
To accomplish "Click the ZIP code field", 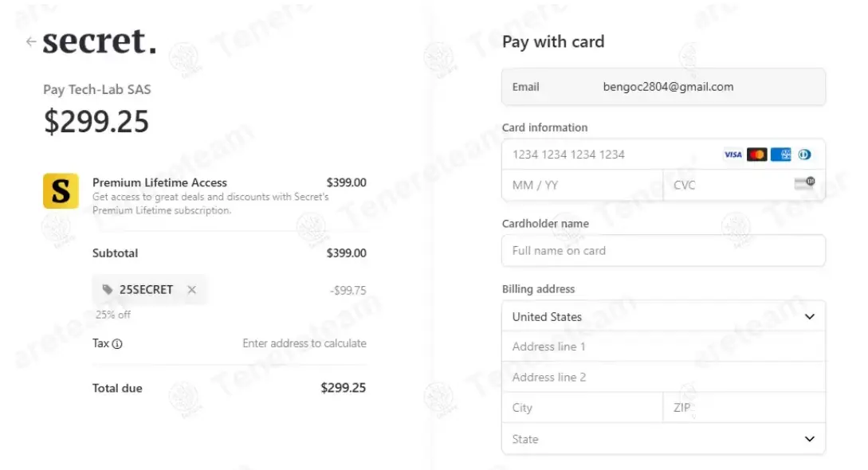I will coord(744,408).
